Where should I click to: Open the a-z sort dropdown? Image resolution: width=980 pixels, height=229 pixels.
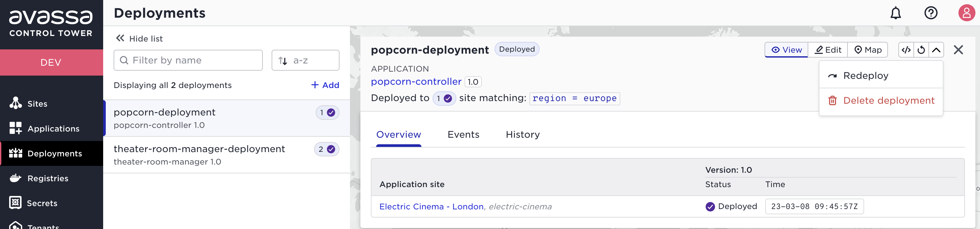(305, 60)
